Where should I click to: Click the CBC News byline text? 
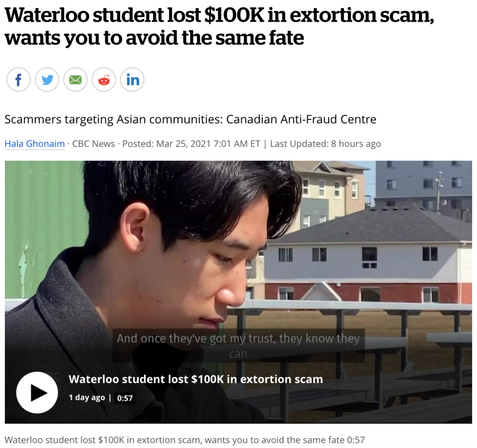coord(94,144)
